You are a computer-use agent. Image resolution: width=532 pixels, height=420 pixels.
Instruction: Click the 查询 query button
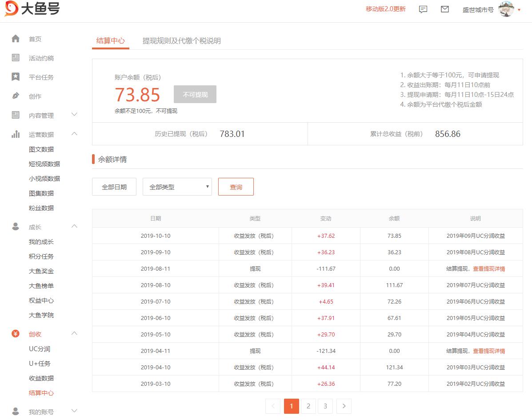(x=236, y=187)
